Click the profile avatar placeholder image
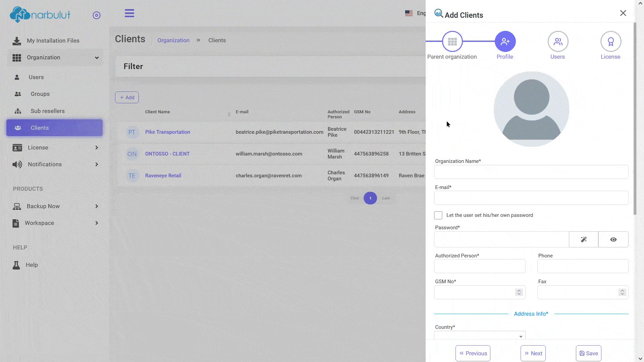Screen dimensions: 644x362 pos(531,109)
